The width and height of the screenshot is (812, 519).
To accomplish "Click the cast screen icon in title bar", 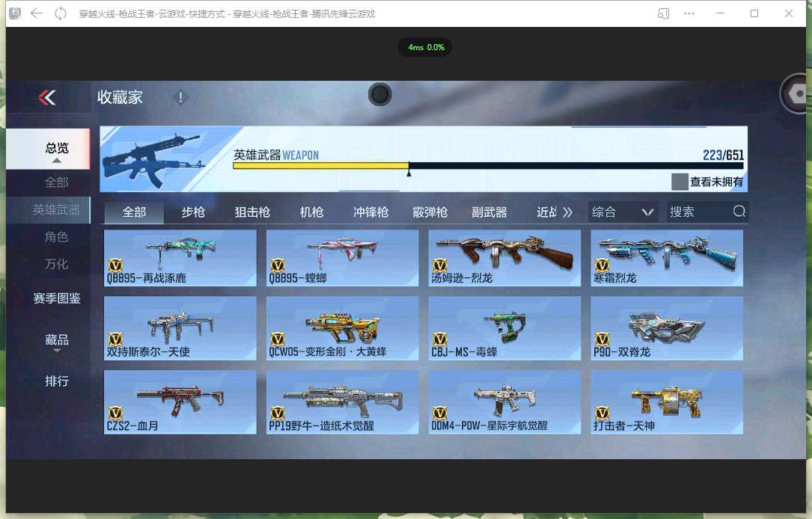I will click(x=663, y=13).
